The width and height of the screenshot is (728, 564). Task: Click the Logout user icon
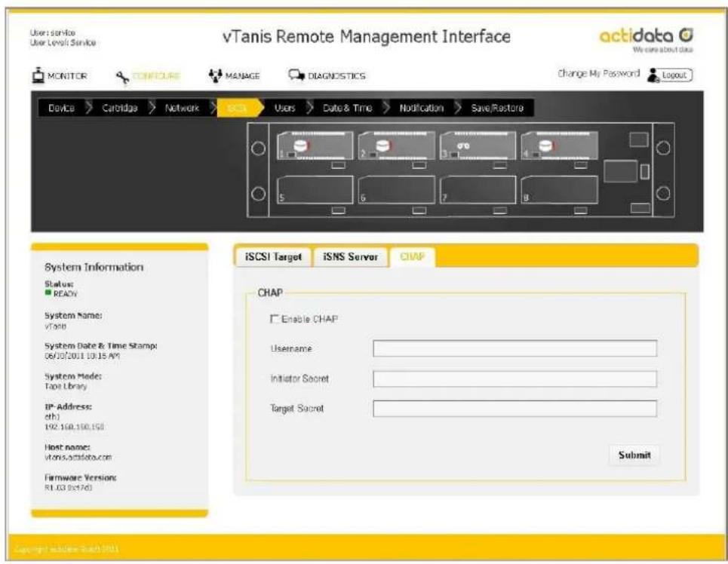pyautogui.click(x=654, y=75)
